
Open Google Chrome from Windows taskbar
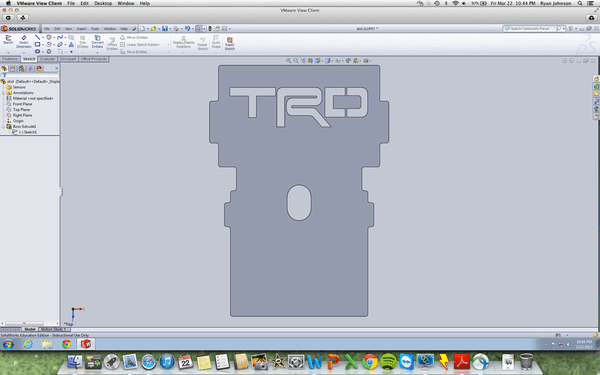pos(67,344)
